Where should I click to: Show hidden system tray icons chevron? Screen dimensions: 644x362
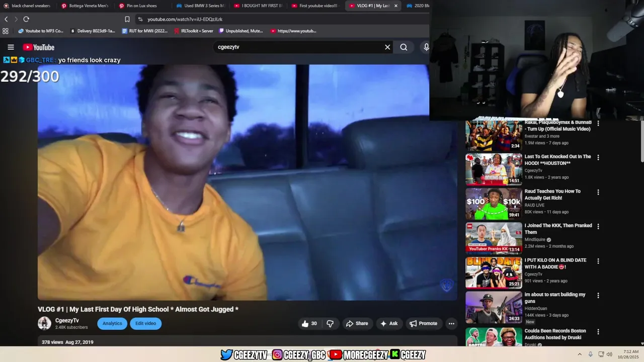tap(579, 354)
